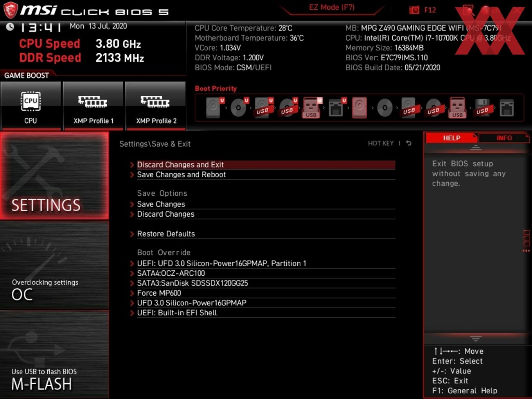Click the CPU Core Temperature: 28°C reading
Image resolution: width=532 pixels, height=399 pixels.
tap(243, 28)
